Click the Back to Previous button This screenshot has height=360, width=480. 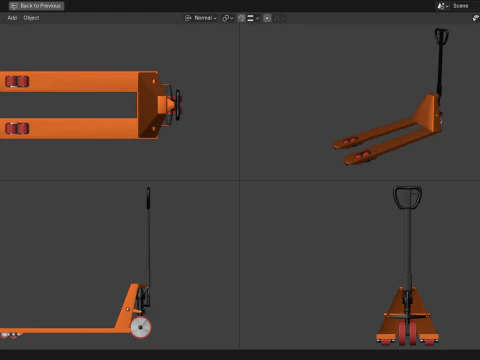36,6
